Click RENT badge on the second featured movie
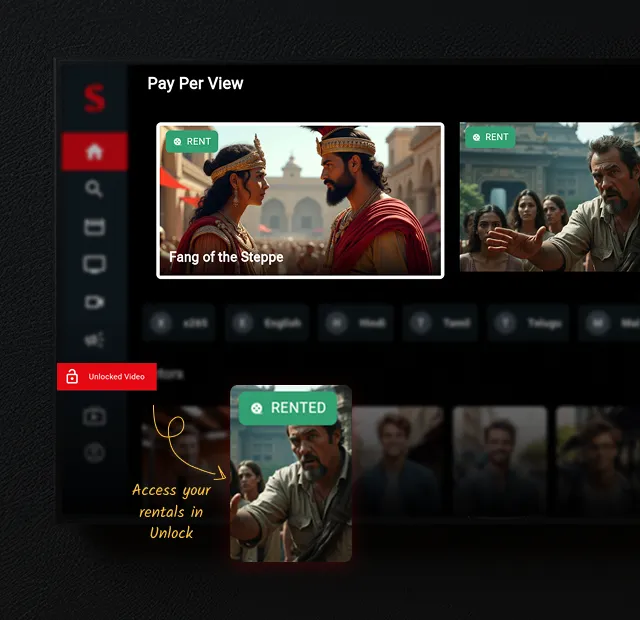This screenshot has width=640, height=620. [490, 137]
